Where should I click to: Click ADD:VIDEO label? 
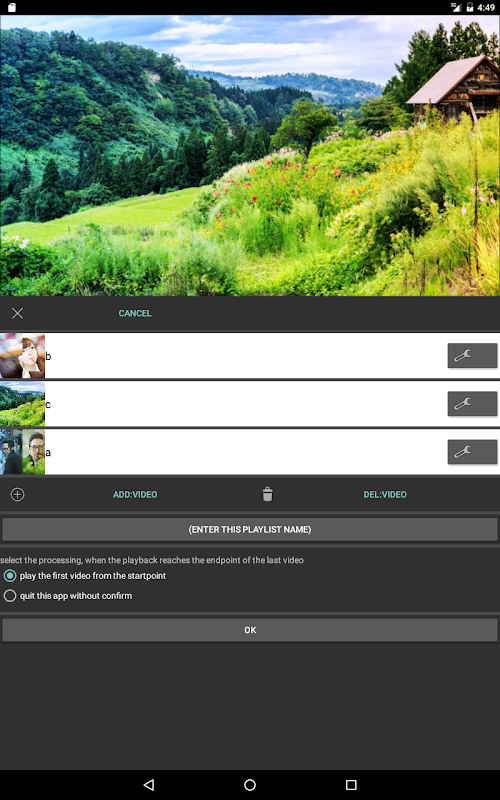[135, 494]
